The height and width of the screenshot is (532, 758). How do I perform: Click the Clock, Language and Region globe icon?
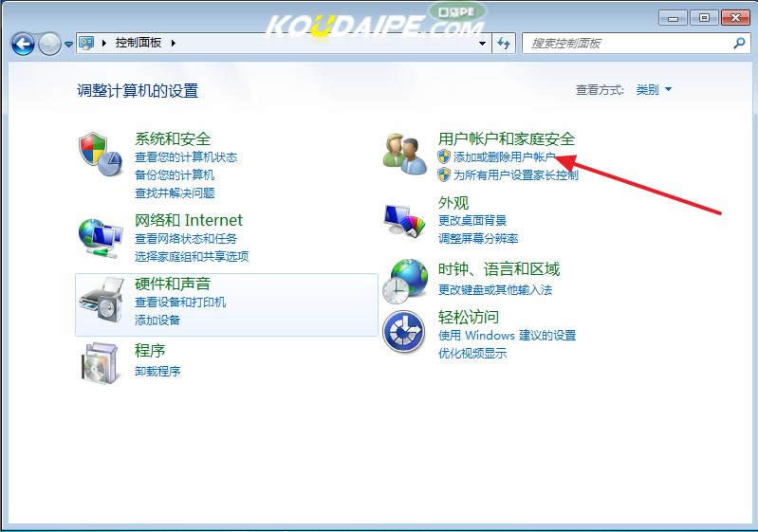405,281
